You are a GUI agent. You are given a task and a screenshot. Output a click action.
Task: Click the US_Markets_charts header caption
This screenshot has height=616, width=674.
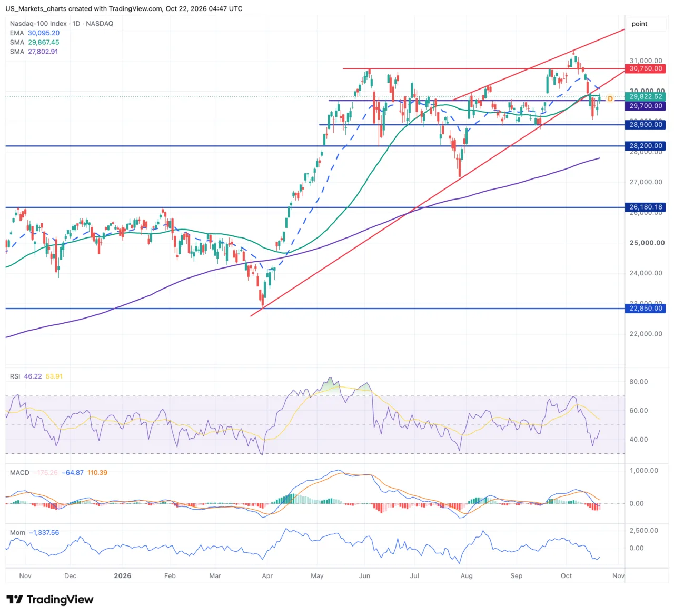[124, 9]
